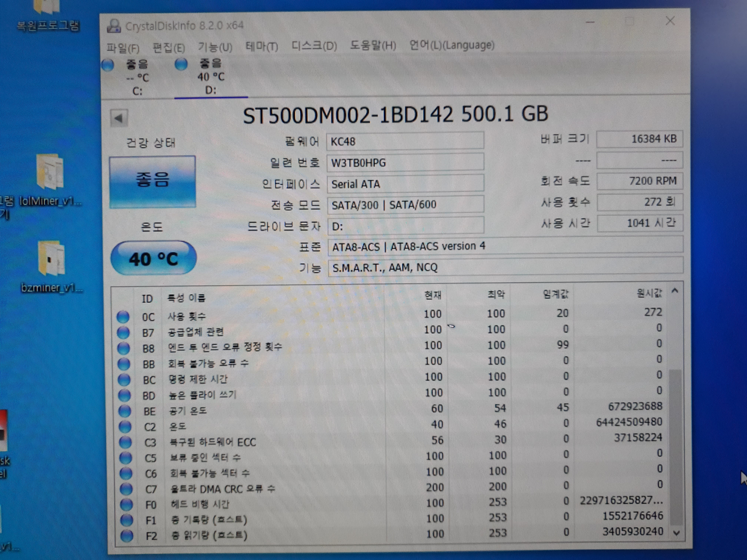Click the status icon of row C5
This screenshot has width=747, height=560.
click(x=126, y=458)
